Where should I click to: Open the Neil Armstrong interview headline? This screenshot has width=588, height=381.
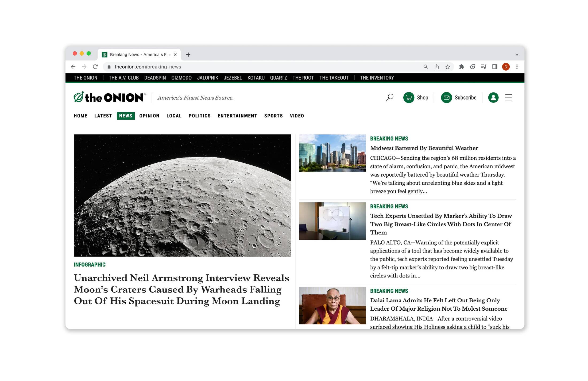click(181, 289)
